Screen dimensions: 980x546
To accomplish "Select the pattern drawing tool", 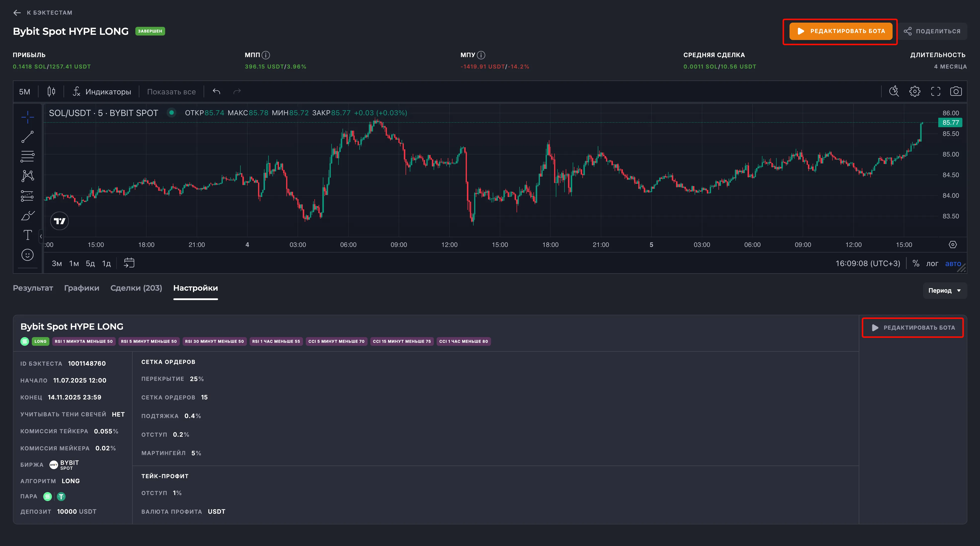I will [x=27, y=176].
